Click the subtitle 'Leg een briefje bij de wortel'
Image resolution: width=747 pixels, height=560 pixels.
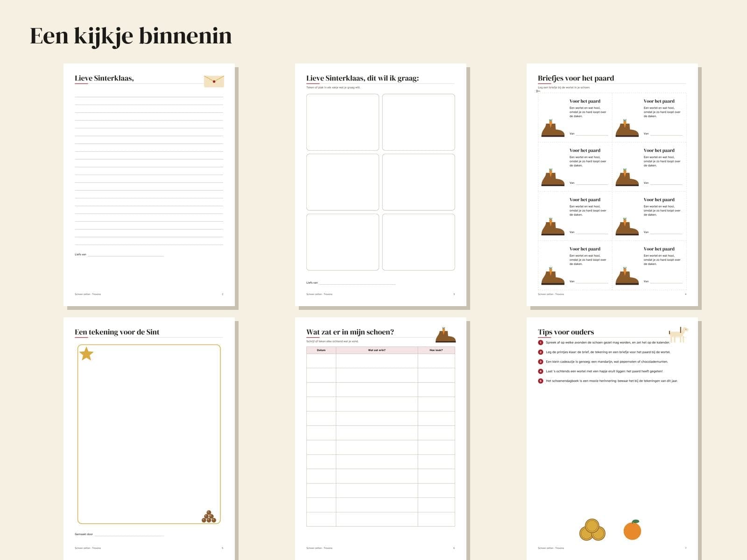coord(564,87)
